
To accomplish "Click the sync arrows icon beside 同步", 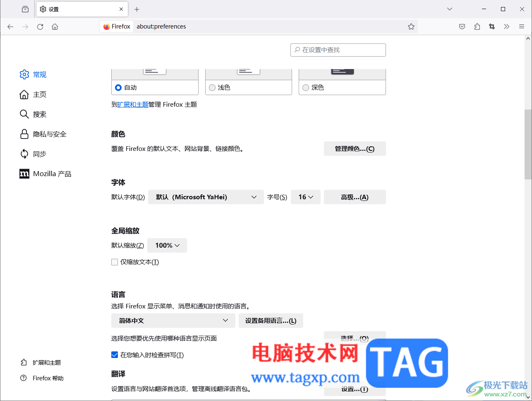I will coord(24,154).
